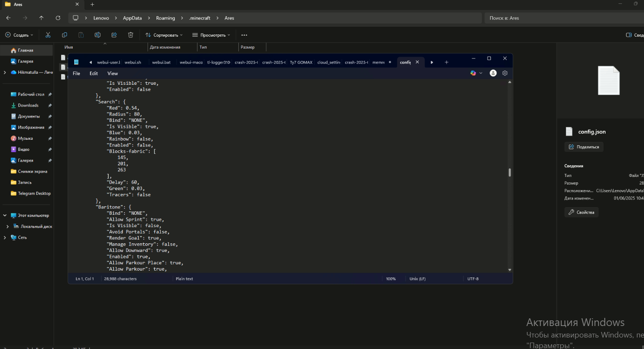Click the Copy icon in Explorer toolbar

tap(64, 35)
